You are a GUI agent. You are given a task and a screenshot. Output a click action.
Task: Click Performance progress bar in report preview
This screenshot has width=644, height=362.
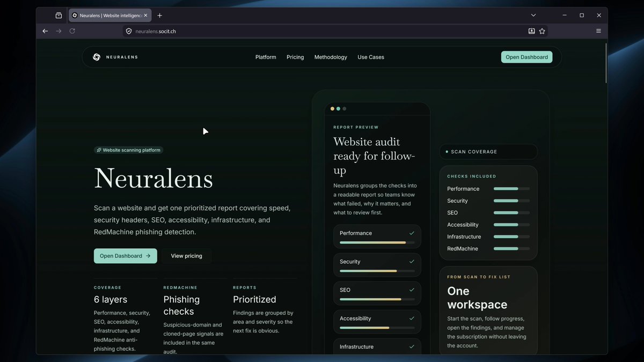click(x=377, y=242)
